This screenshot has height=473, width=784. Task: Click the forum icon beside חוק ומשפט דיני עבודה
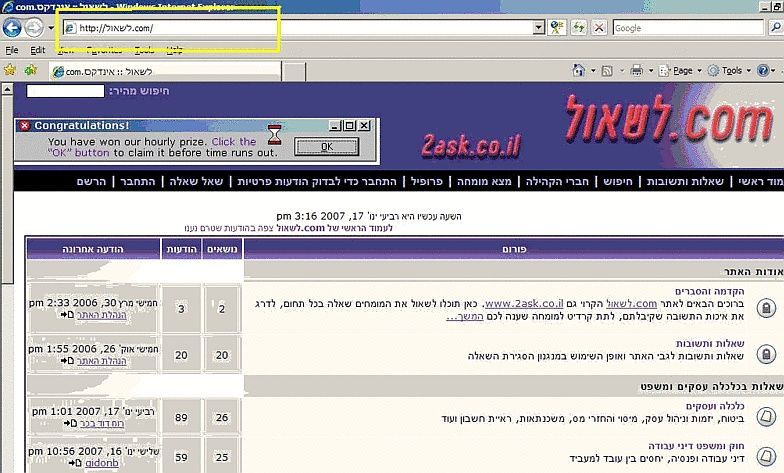point(766,456)
